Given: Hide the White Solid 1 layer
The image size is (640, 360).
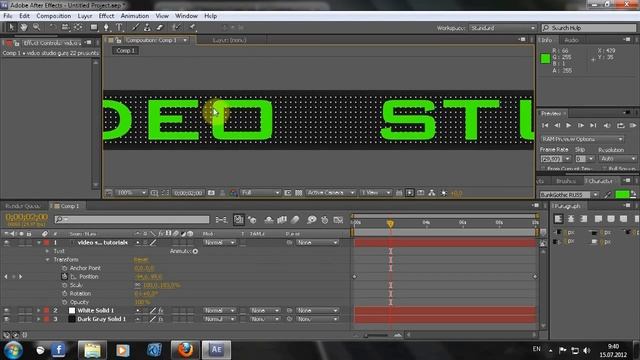Looking at the screenshot, I should click(x=6, y=311).
